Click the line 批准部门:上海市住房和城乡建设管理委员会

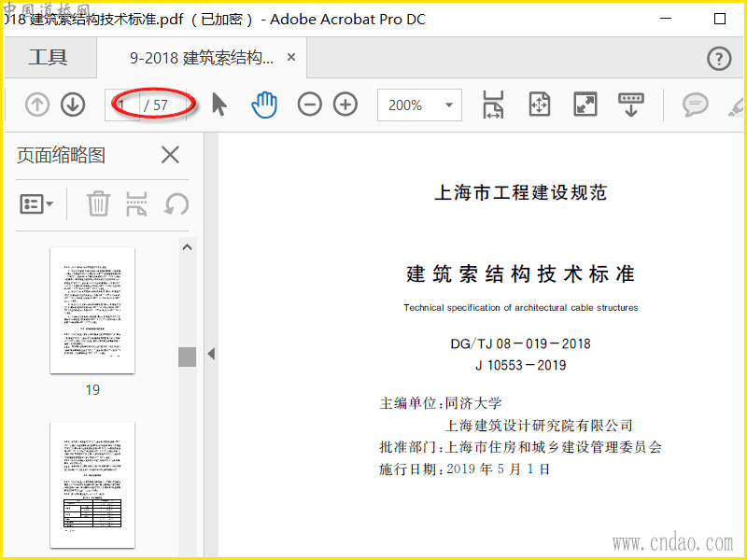click(521, 447)
